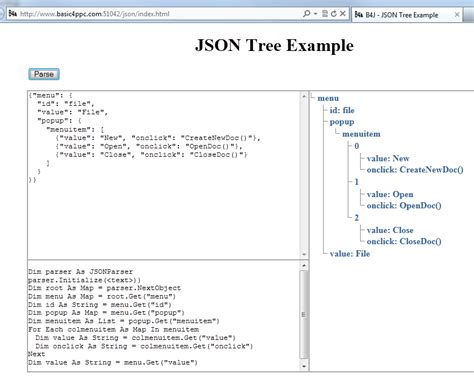Select the 'onclick: CloseDoc()' tree node

[404, 241]
